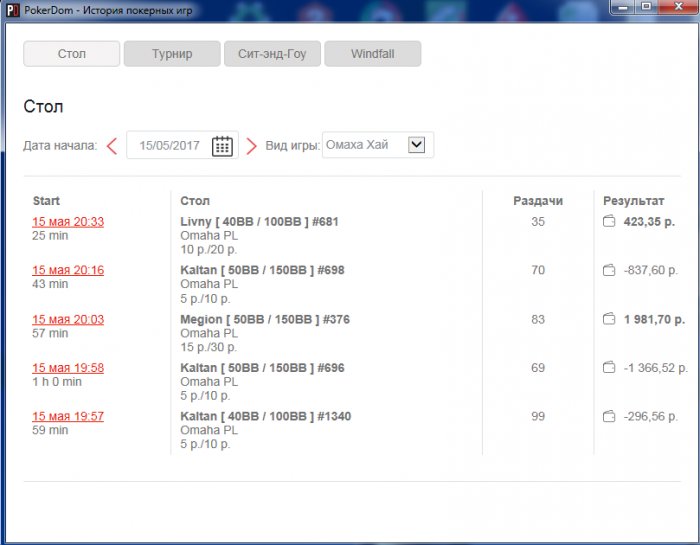Viewport: 700px width, 545px height.
Task: Click stakes text 15 р./30 р.
Action: pyautogui.click(x=208, y=347)
